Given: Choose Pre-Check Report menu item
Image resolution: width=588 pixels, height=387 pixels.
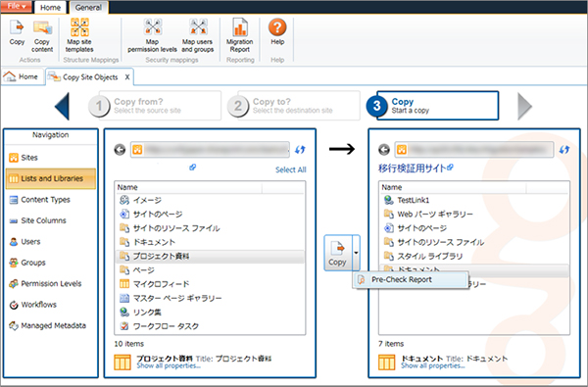Looking at the screenshot, I should click(411, 279).
